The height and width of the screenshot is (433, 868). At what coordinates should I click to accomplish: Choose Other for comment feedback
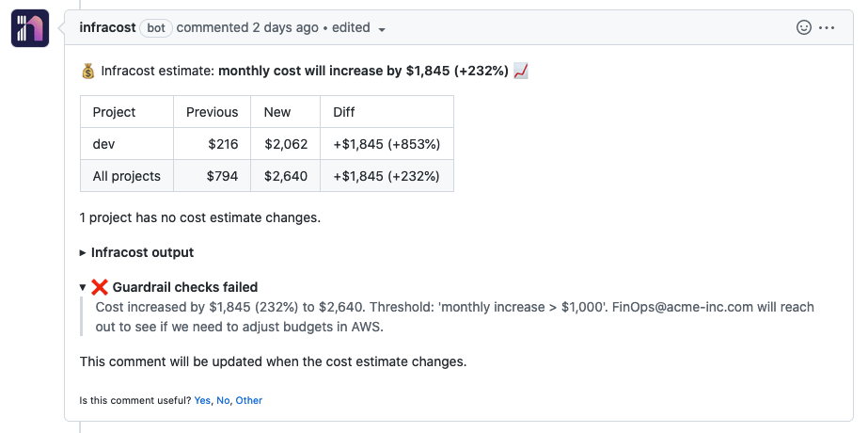point(249,400)
